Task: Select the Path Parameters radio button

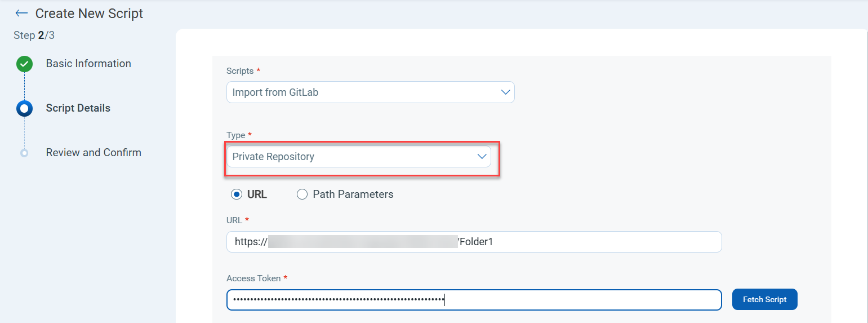Action: pos(302,194)
